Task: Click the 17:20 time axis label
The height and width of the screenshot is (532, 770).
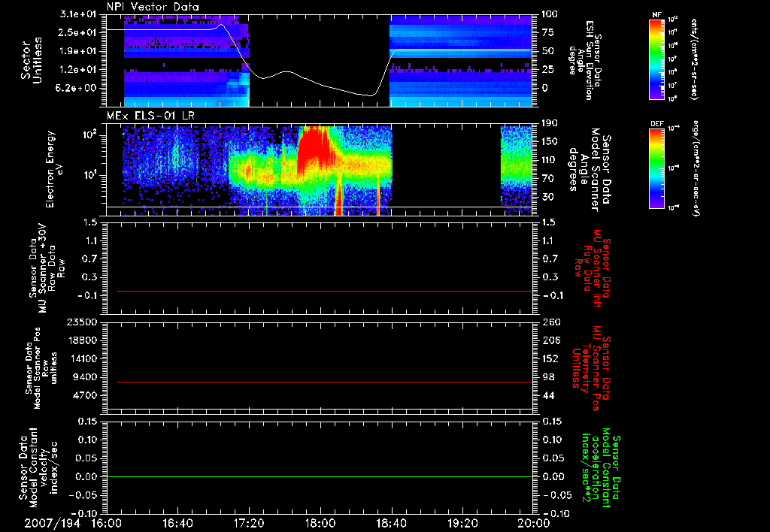Action: tap(249, 524)
